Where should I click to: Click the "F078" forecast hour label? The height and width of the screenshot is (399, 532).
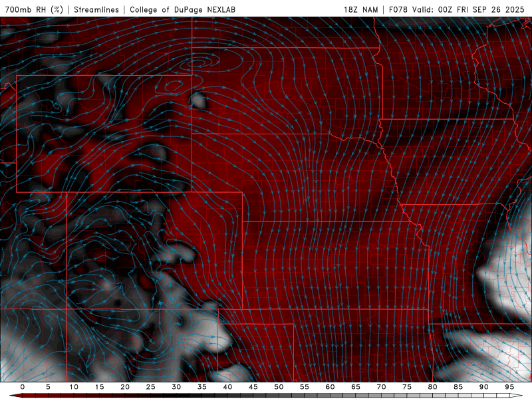click(398, 9)
